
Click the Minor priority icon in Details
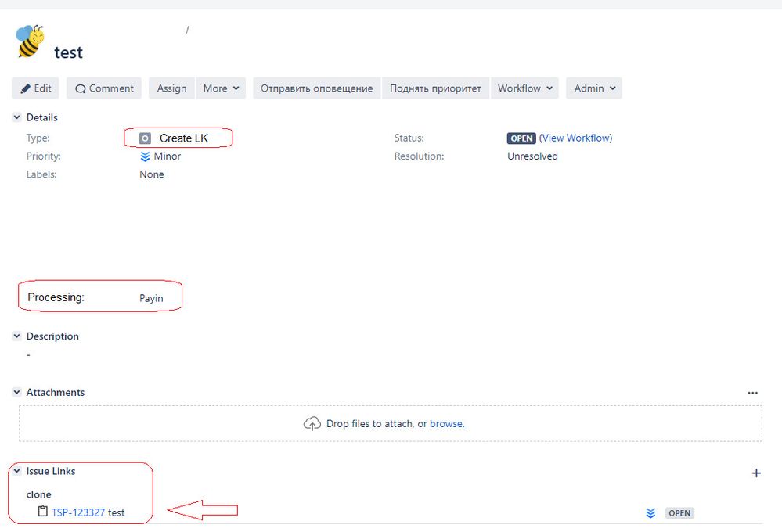pos(145,156)
